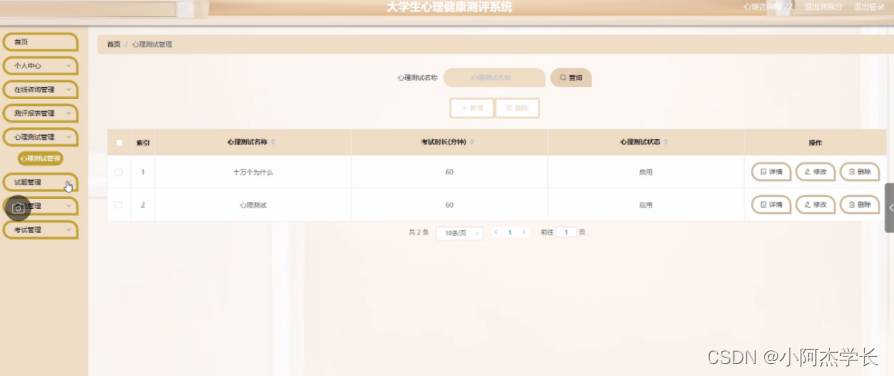Click the 查询 search button
The width and height of the screenshot is (894, 376).
[571, 78]
